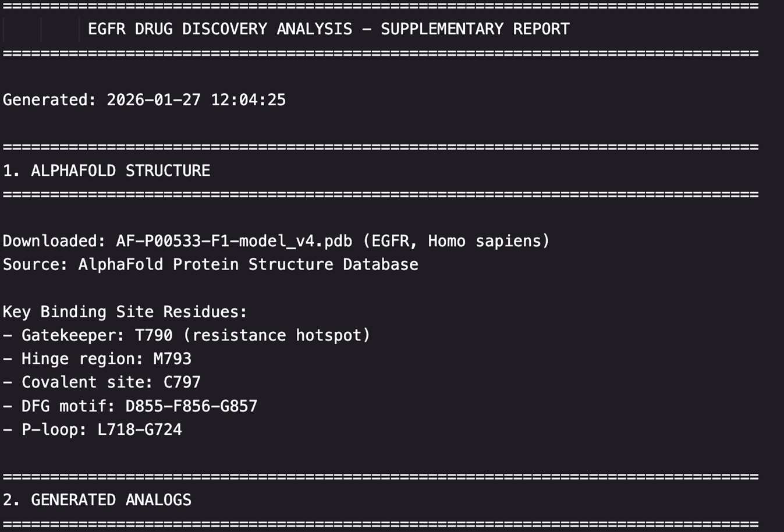Click the report title 'EGFR DRUG DISCOVERY ANALYSIS'
The width and height of the screenshot is (784, 532).
220,29
